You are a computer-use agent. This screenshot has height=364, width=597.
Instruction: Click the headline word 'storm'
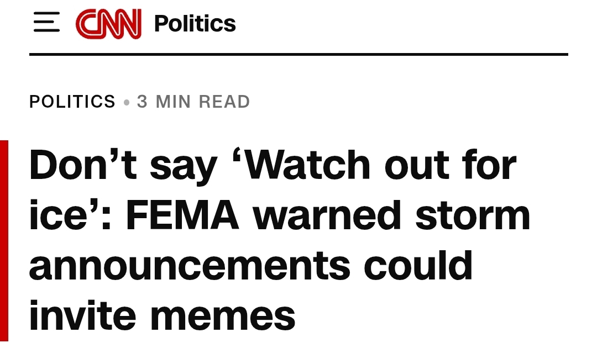click(473, 215)
